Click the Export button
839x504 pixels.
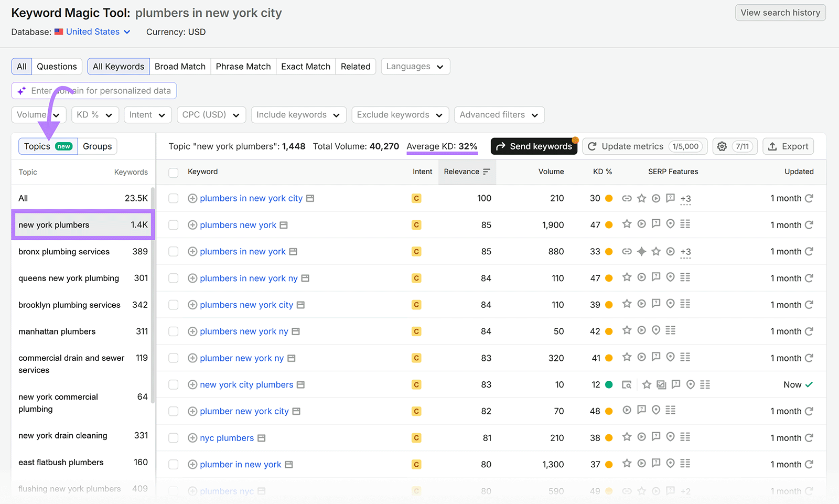[788, 146]
